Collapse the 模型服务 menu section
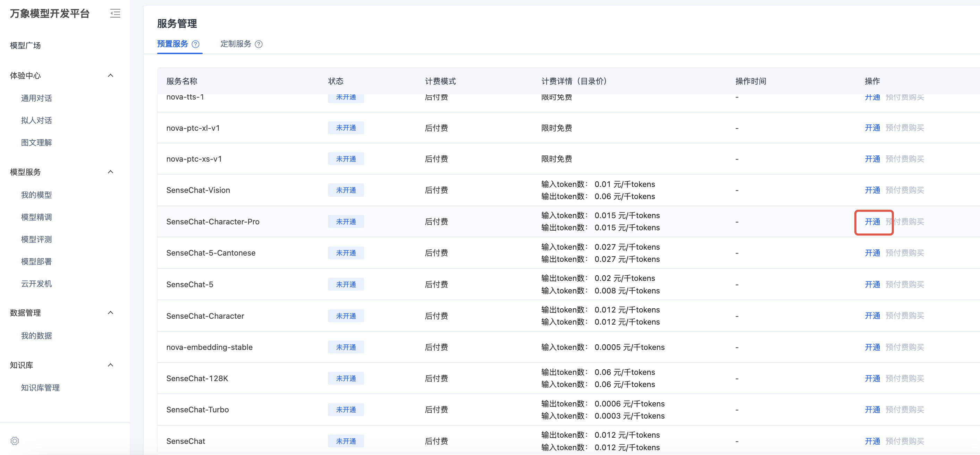Image resolution: width=980 pixels, height=455 pixels. click(111, 172)
